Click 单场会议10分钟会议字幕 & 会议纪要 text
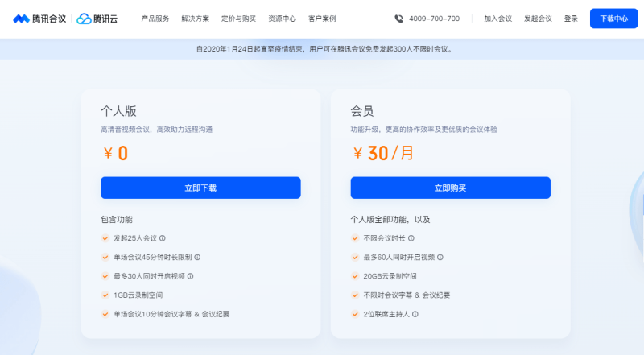Screen dimensions: 644x355 pos(171,314)
